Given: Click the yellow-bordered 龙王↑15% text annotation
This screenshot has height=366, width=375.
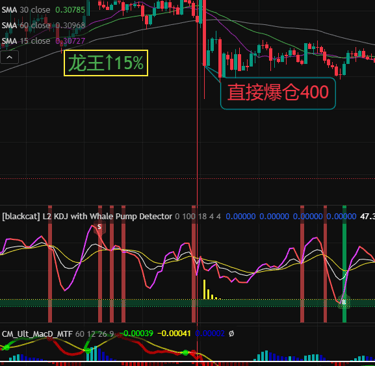Looking at the screenshot, I should click(x=106, y=63).
